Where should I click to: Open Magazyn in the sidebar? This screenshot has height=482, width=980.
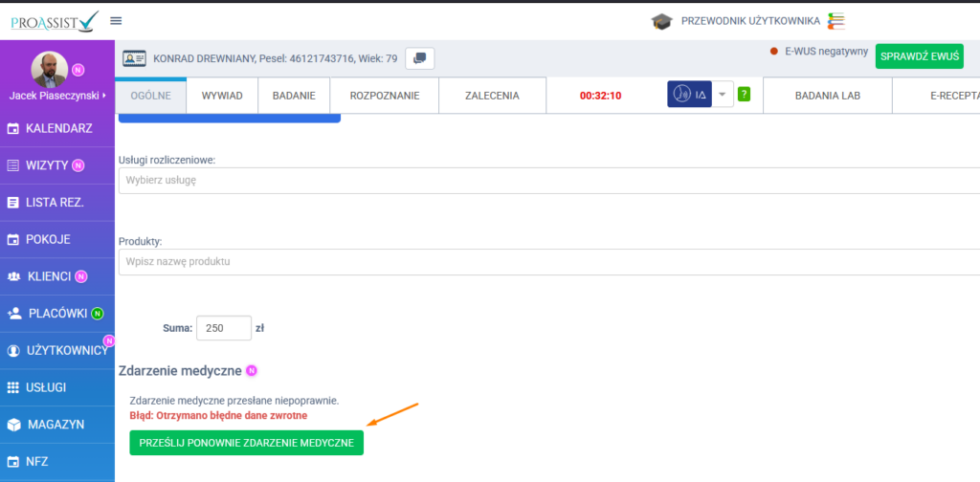pos(57,424)
